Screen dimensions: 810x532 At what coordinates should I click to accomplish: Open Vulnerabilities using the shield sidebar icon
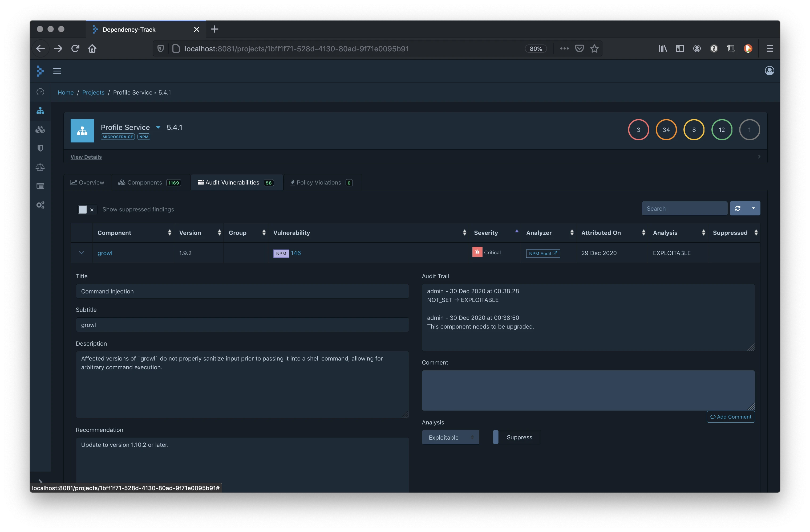[40, 148]
